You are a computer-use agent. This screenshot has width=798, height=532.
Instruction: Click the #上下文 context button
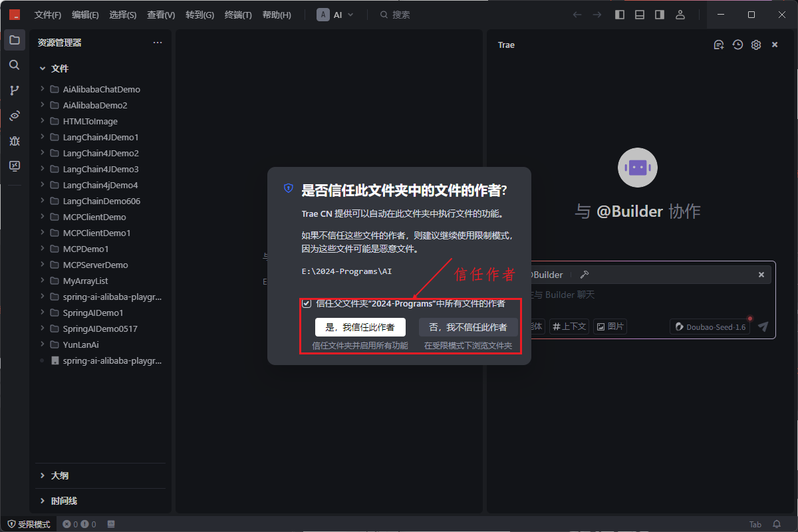pyautogui.click(x=569, y=327)
